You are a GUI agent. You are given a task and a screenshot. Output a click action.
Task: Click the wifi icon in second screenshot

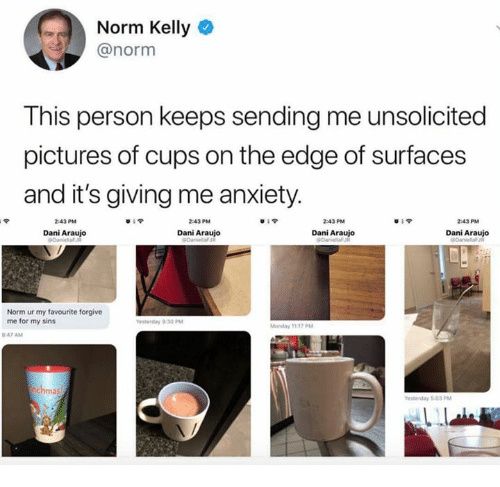click(x=141, y=221)
